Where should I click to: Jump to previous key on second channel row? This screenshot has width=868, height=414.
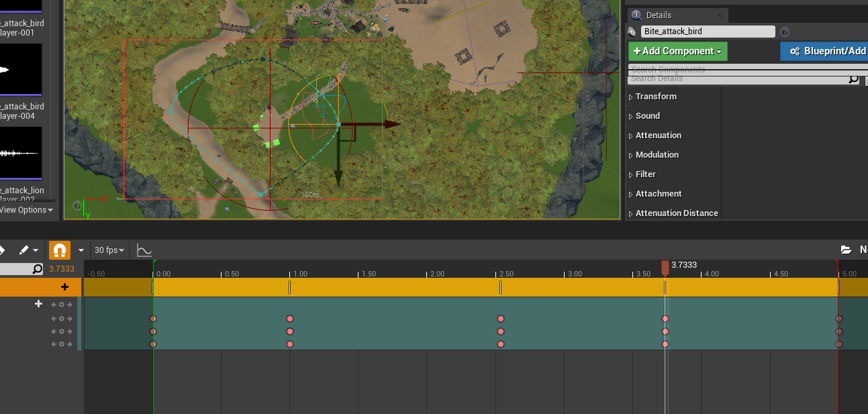tap(54, 318)
